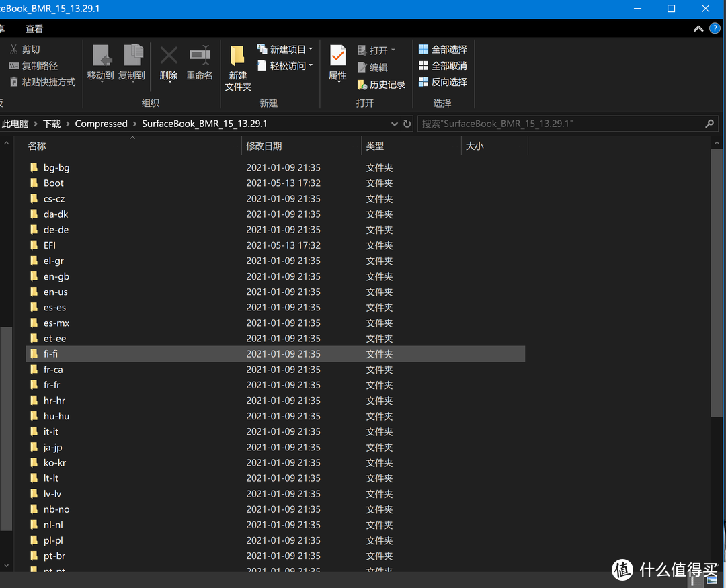The image size is (726, 588).
Task: Select the es-es folder name
Action: (54, 307)
